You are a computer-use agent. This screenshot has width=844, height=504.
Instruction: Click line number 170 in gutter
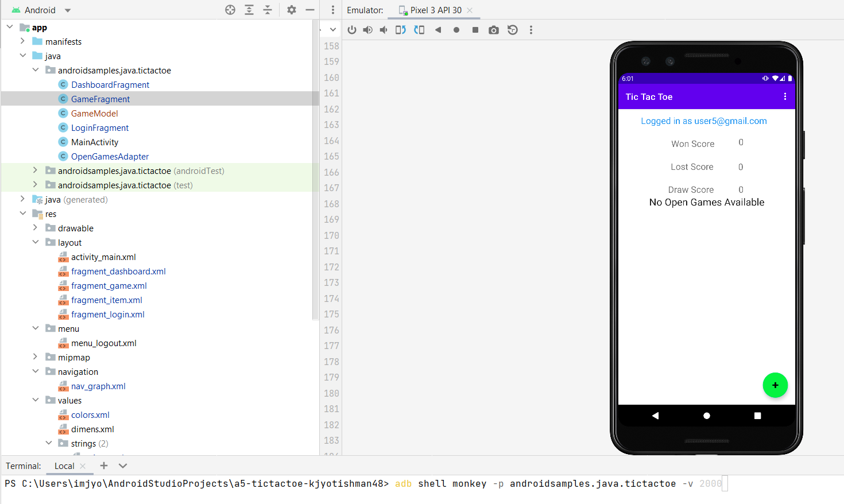click(331, 235)
